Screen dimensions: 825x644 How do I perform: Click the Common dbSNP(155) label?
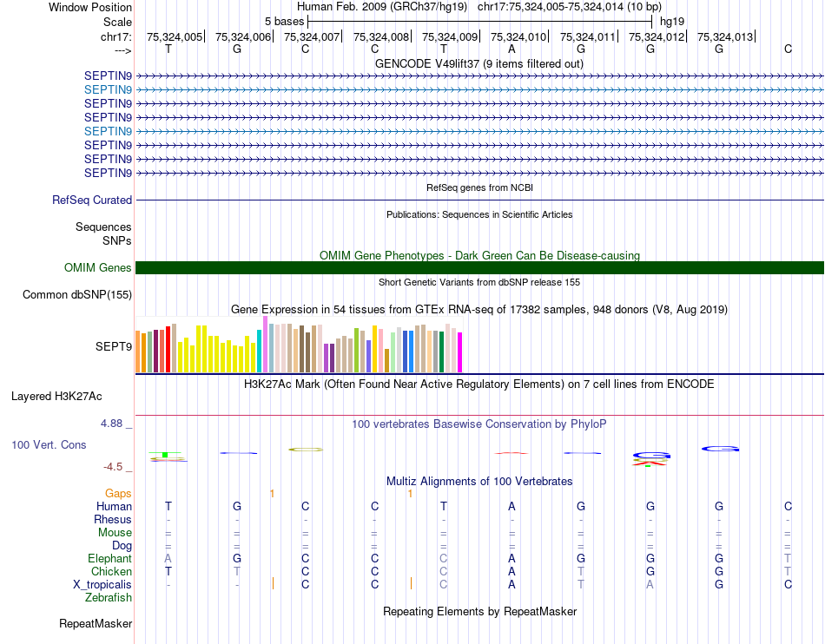coord(77,294)
